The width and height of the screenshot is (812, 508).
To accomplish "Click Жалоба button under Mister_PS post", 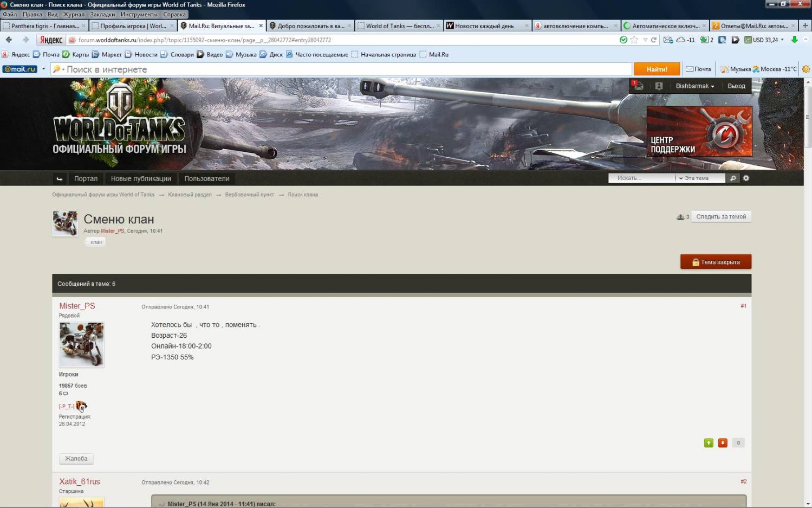I will (x=76, y=459).
